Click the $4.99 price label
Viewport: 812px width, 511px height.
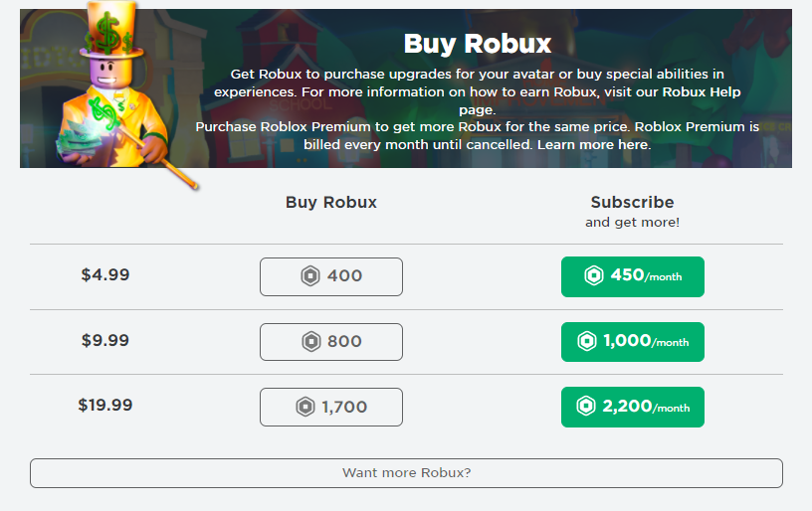[105, 275]
